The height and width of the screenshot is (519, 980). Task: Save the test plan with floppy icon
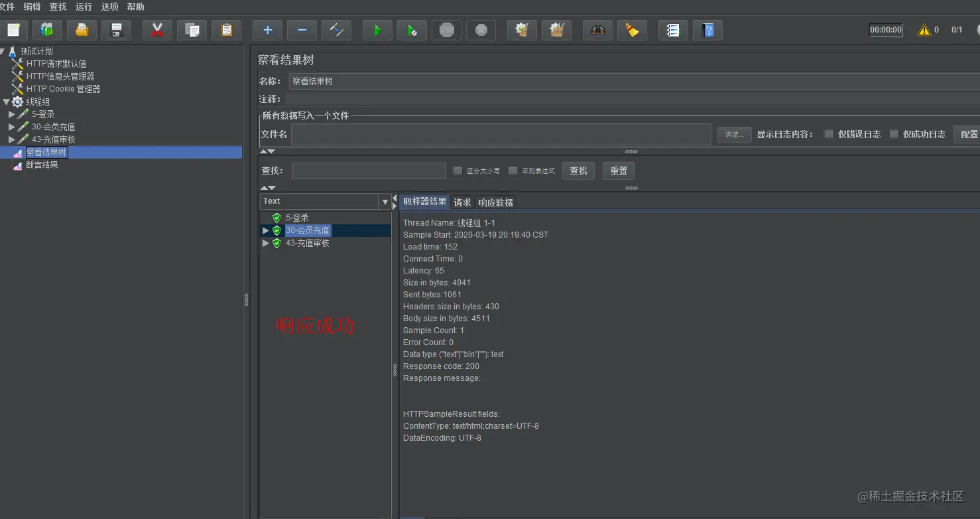pos(116,30)
